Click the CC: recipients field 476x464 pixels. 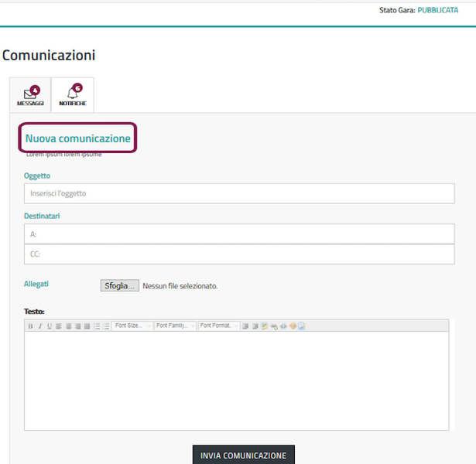[238, 254]
